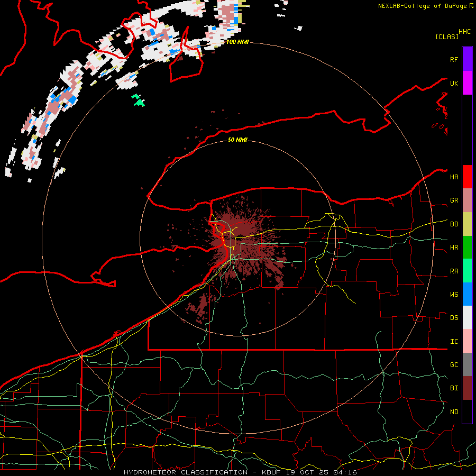Click the UK magenta legend swatch
476x476 pixels.
[x=467, y=83]
